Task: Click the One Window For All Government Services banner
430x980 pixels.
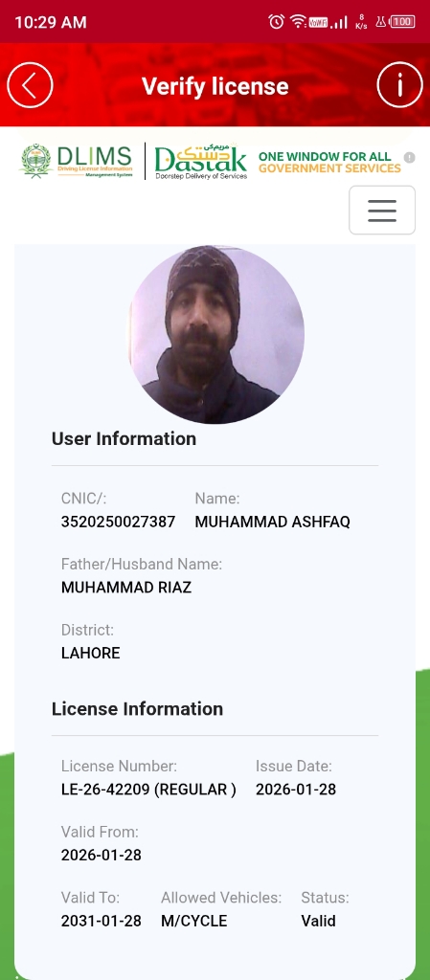Action: [329, 162]
